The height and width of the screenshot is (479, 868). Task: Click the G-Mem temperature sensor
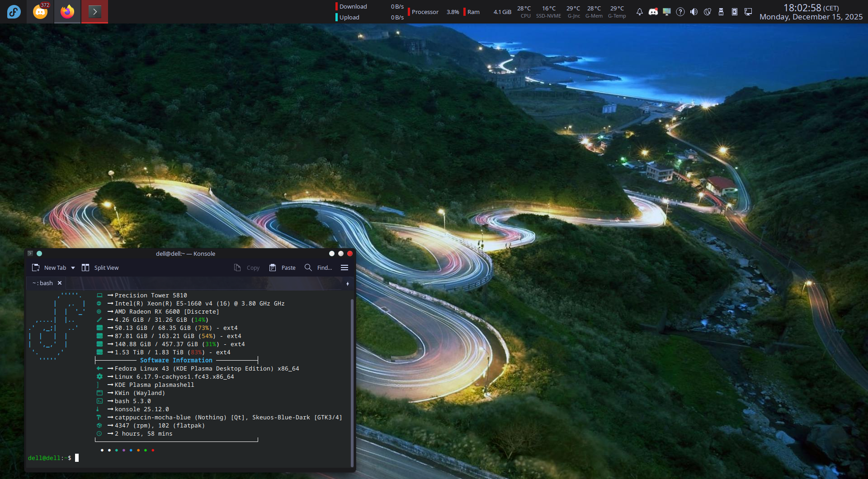coord(594,12)
